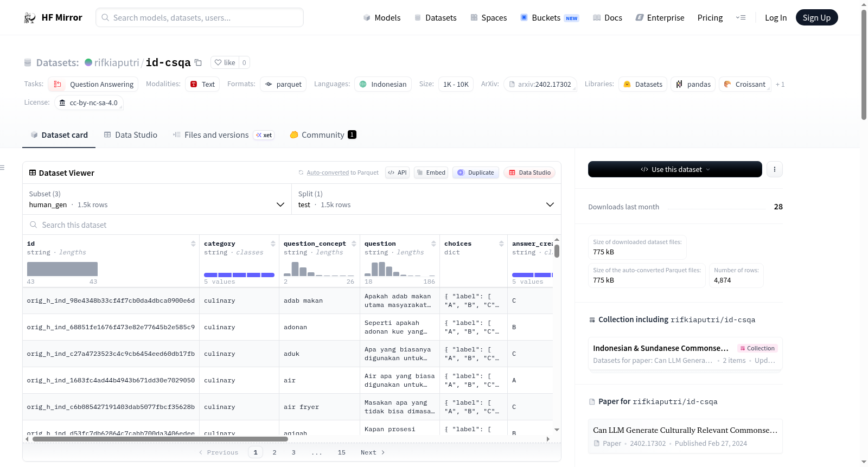This screenshot has height=467, width=868.
Task: Open the Datasets menu
Action: [435, 18]
